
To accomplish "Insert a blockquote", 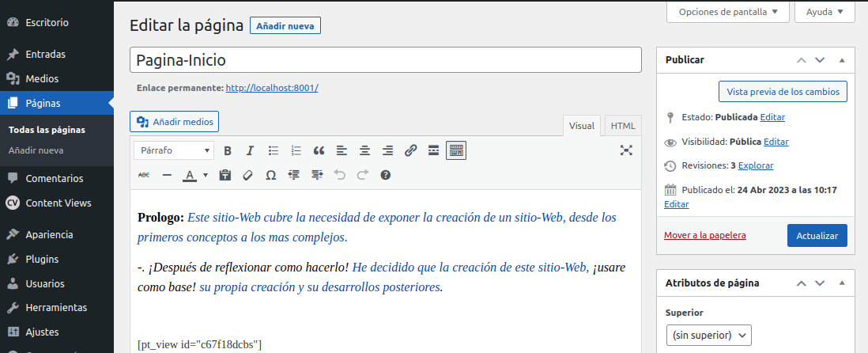I will coord(319,150).
